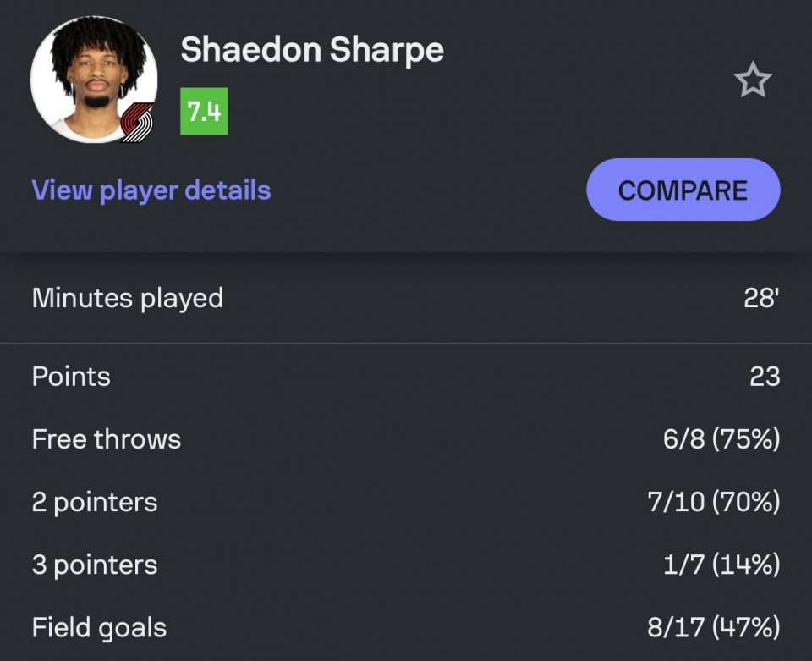This screenshot has height=661, width=812.
Task: Click the Trail Blazers team logo
Action: pyautogui.click(x=137, y=123)
